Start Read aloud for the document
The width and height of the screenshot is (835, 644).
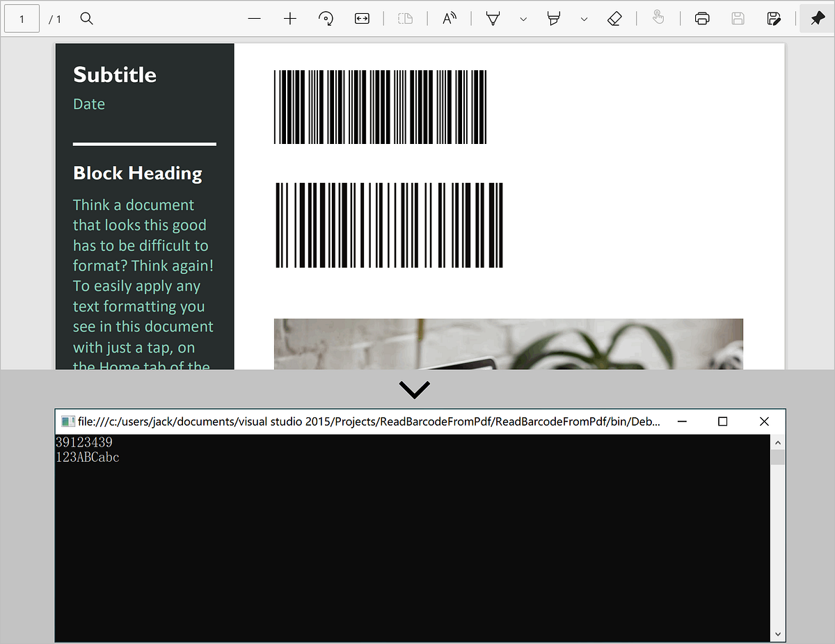point(449,19)
